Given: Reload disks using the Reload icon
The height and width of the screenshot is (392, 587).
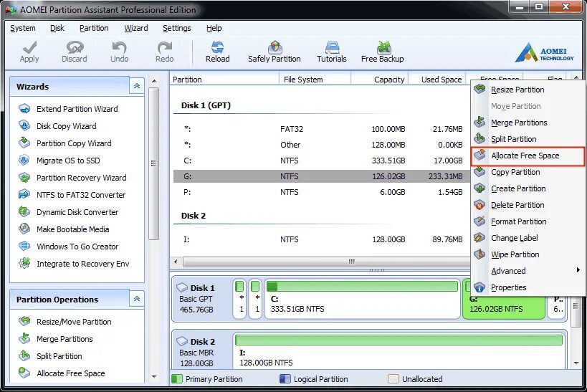Looking at the screenshot, I should (x=217, y=47).
